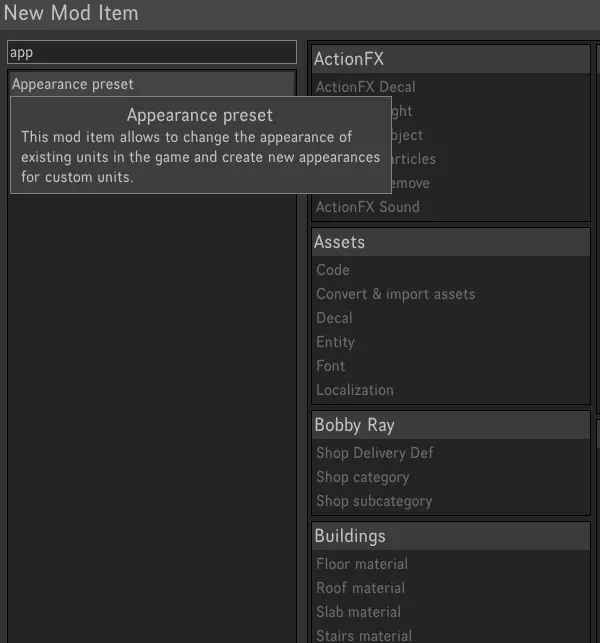Pick the Font mod item

click(x=331, y=366)
